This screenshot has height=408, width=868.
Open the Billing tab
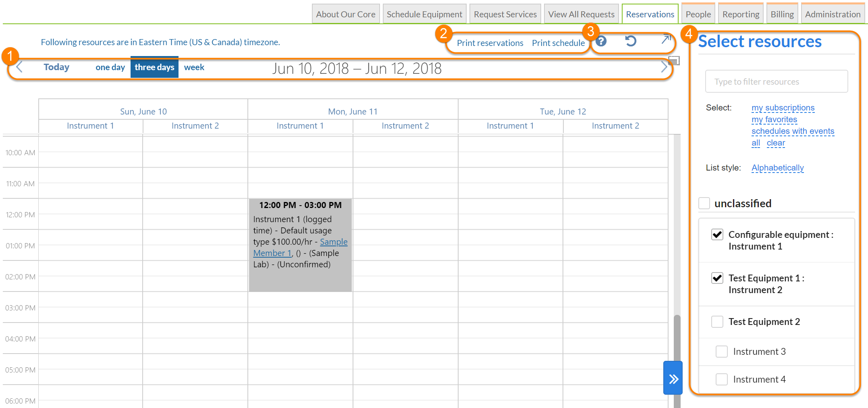782,15
